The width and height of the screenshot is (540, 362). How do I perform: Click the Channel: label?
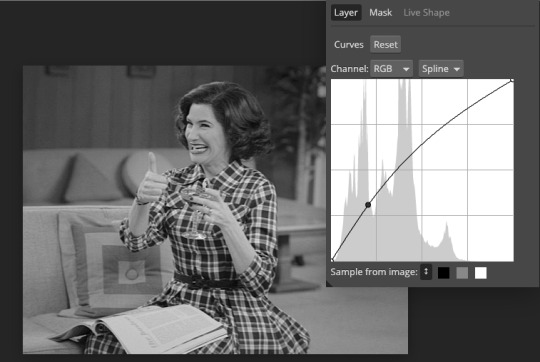pyautogui.click(x=349, y=69)
